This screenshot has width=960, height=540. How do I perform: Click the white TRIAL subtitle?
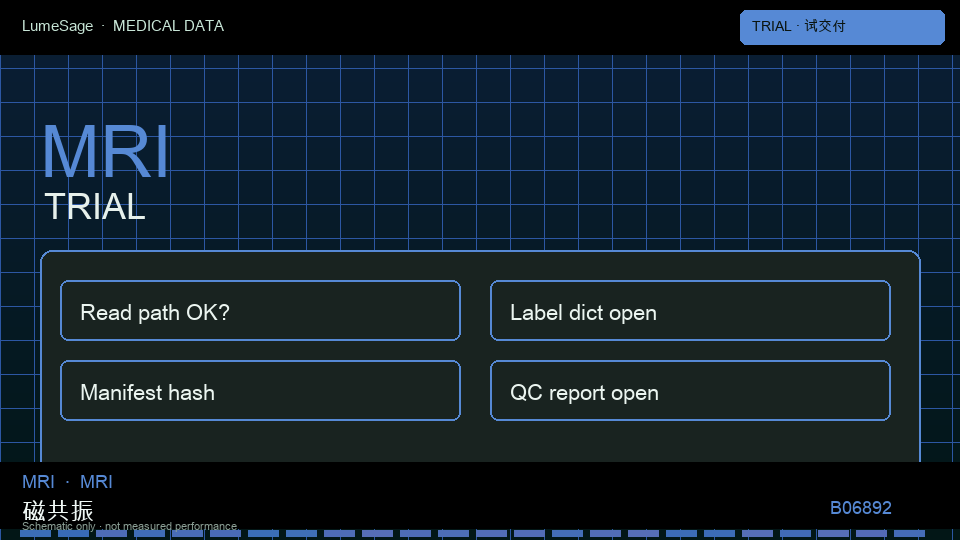pyautogui.click(x=95, y=206)
